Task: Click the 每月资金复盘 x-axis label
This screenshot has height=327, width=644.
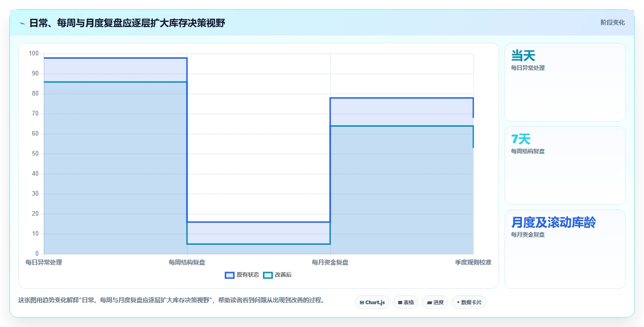Action: pos(330,262)
